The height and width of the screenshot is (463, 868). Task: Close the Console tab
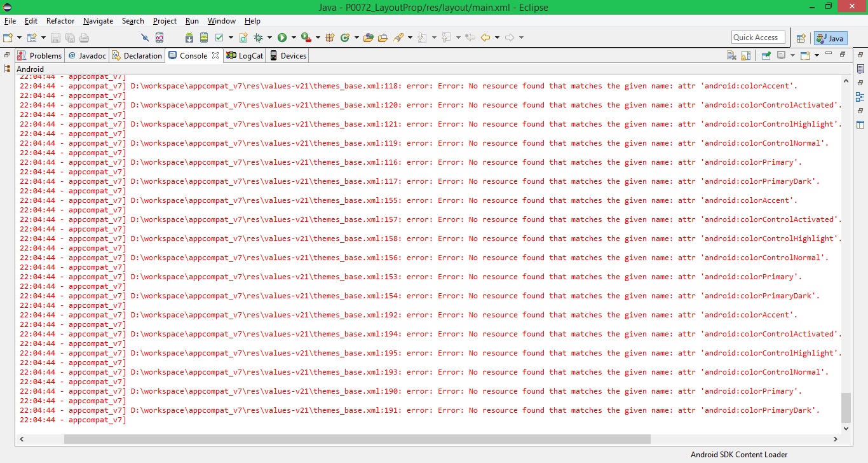(x=215, y=55)
